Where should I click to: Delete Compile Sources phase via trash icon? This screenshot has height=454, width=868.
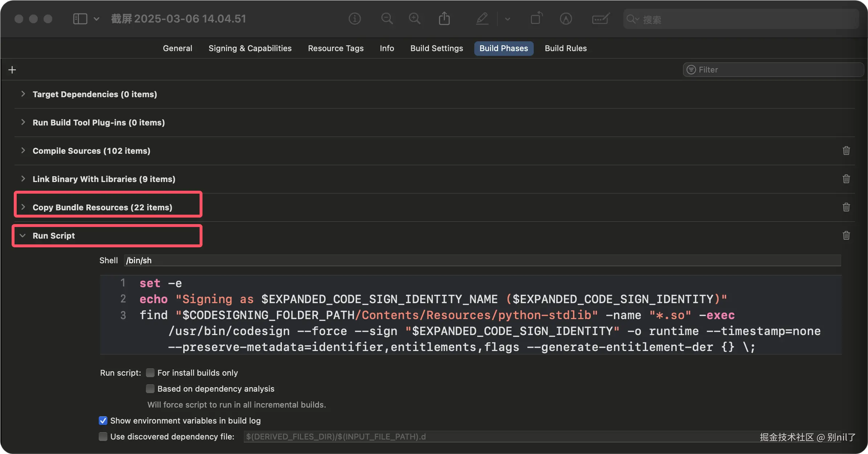click(846, 150)
